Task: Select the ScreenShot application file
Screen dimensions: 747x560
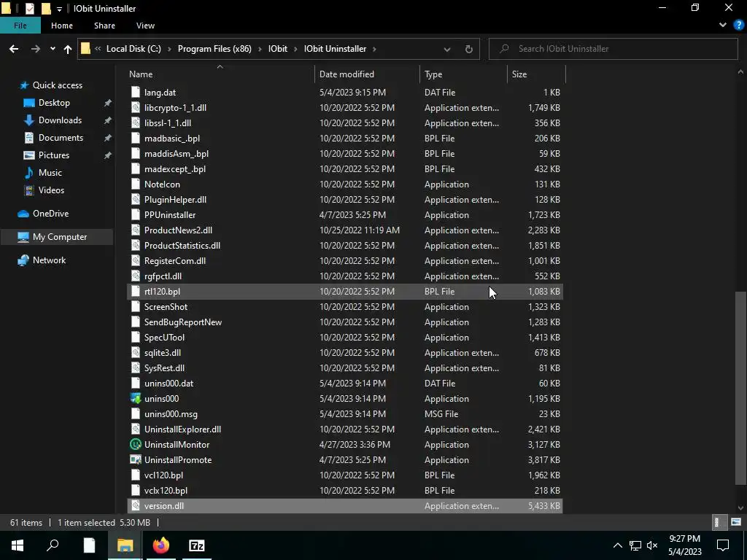Action: pos(345,307)
